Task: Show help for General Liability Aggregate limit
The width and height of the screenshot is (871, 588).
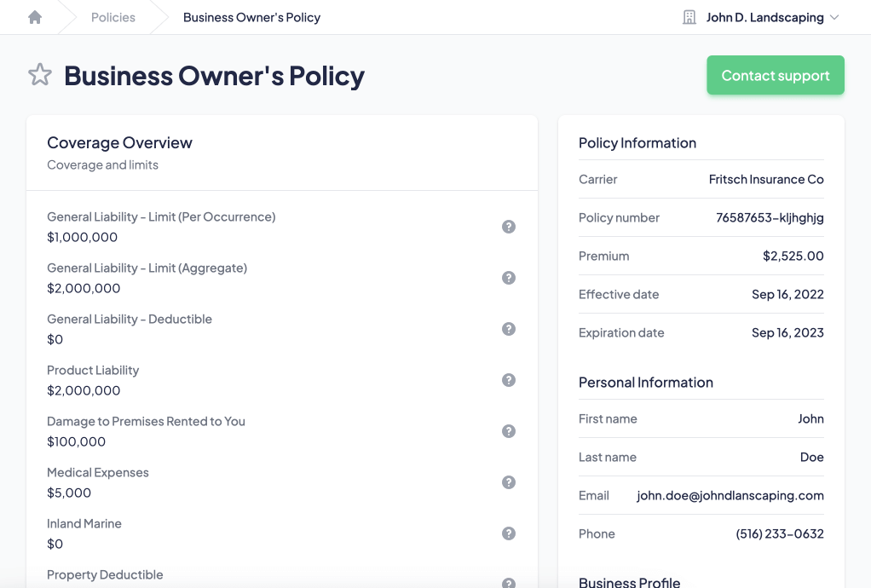Action: (x=509, y=278)
